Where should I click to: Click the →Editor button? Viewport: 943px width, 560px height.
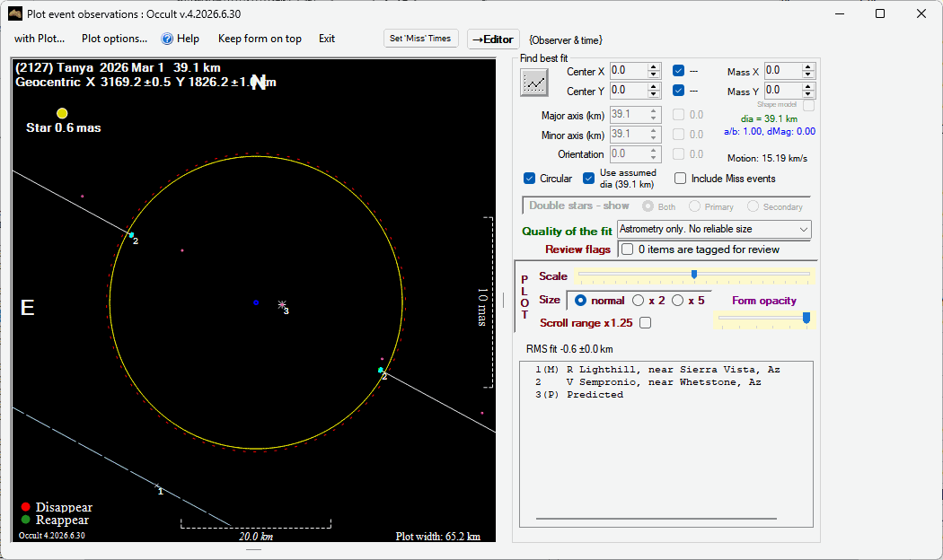coord(493,39)
